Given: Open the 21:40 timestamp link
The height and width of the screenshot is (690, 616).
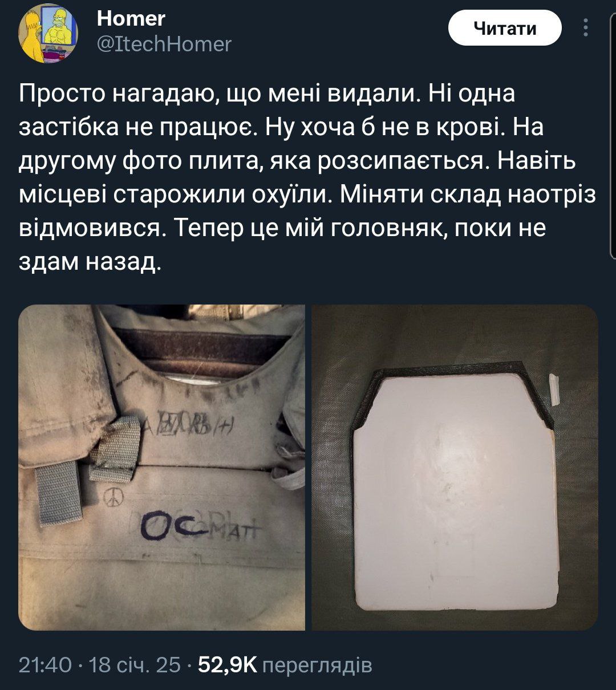Looking at the screenshot, I should pos(46,665).
